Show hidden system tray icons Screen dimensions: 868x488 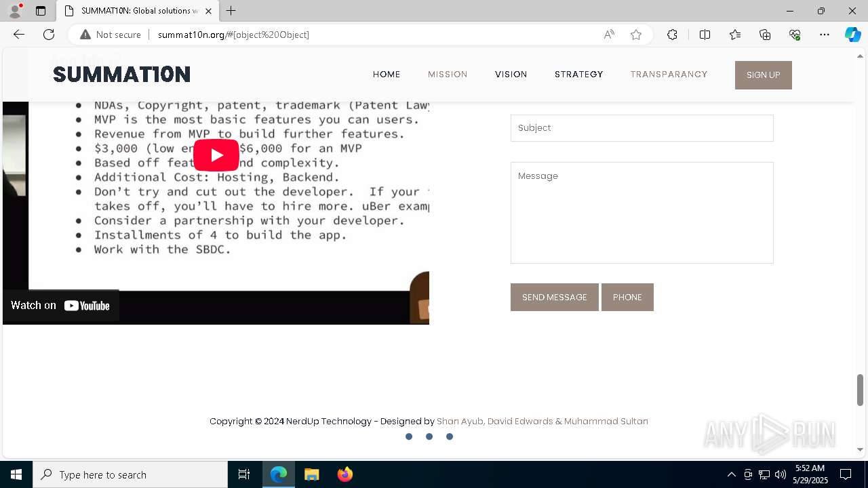[731, 474]
